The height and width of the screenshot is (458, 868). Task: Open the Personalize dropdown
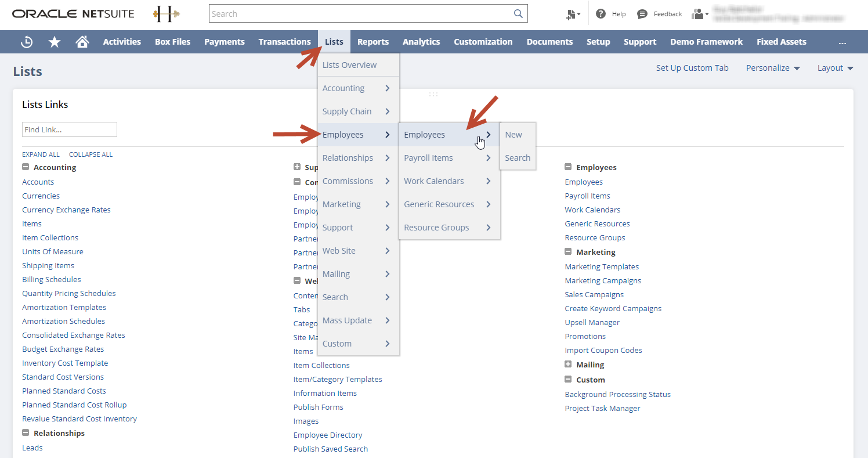pos(773,68)
